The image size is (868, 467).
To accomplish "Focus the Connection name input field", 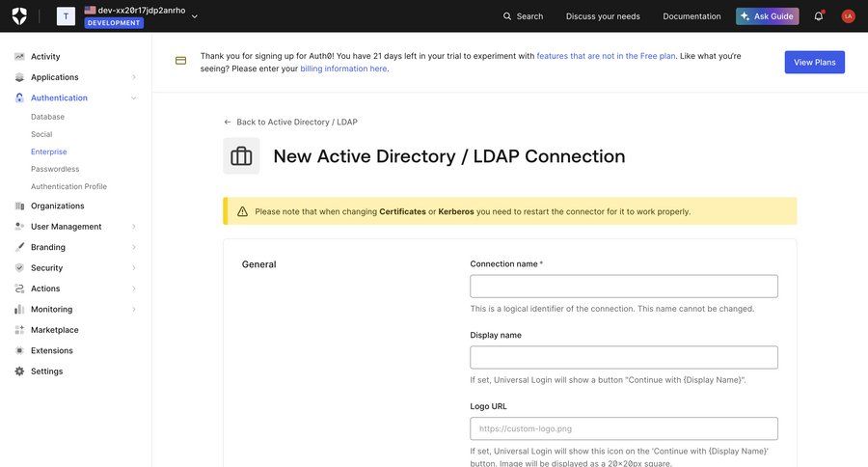I will click(x=624, y=287).
